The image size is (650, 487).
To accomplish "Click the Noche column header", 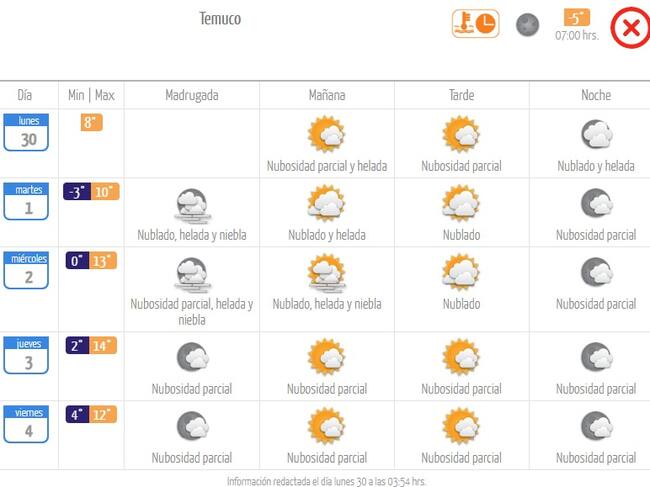I will (596, 95).
